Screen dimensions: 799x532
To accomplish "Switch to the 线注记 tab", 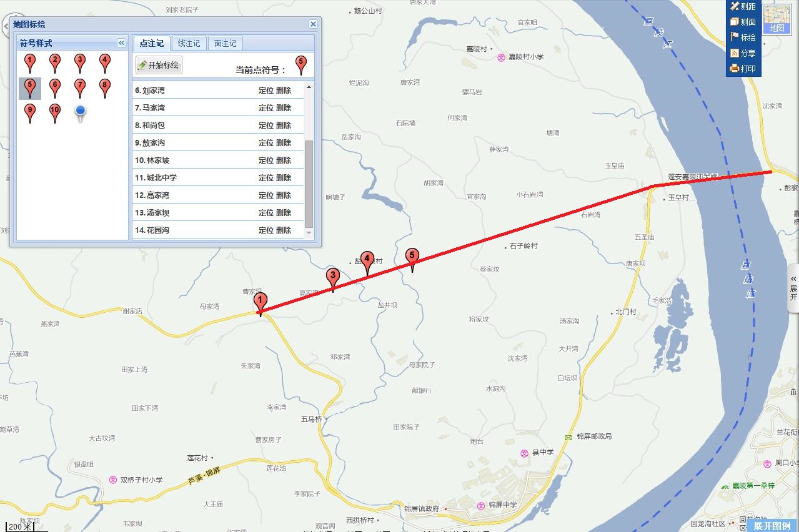I will [189, 43].
